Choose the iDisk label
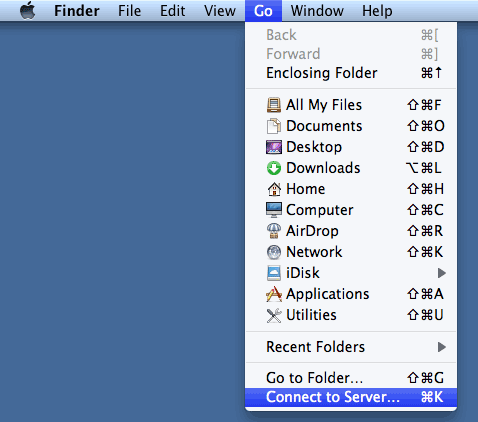The width and height of the screenshot is (478, 422). coord(303,273)
